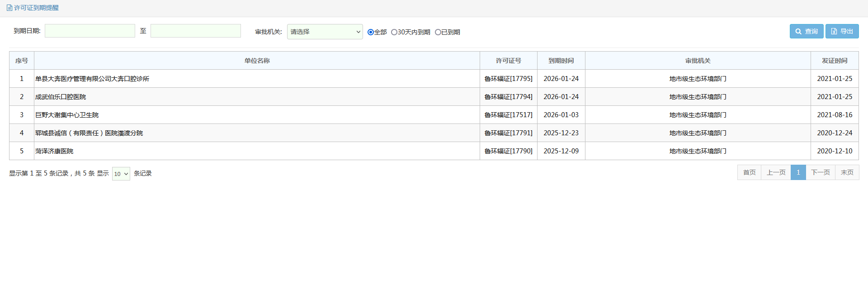Select page 1 in pagination

tap(798, 172)
